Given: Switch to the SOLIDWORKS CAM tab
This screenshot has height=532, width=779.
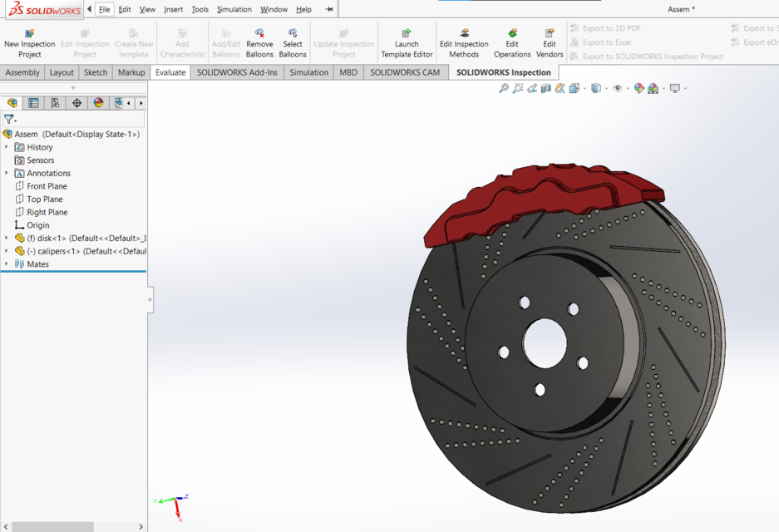Looking at the screenshot, I should [405, 72].
